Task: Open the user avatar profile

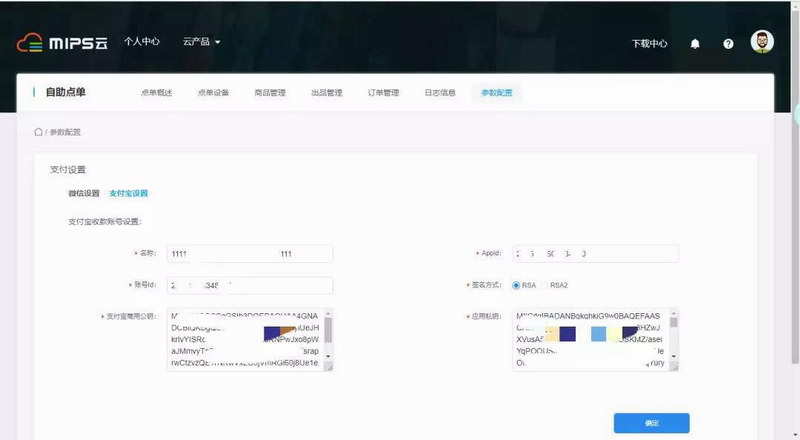Action: tap(762, 42)
